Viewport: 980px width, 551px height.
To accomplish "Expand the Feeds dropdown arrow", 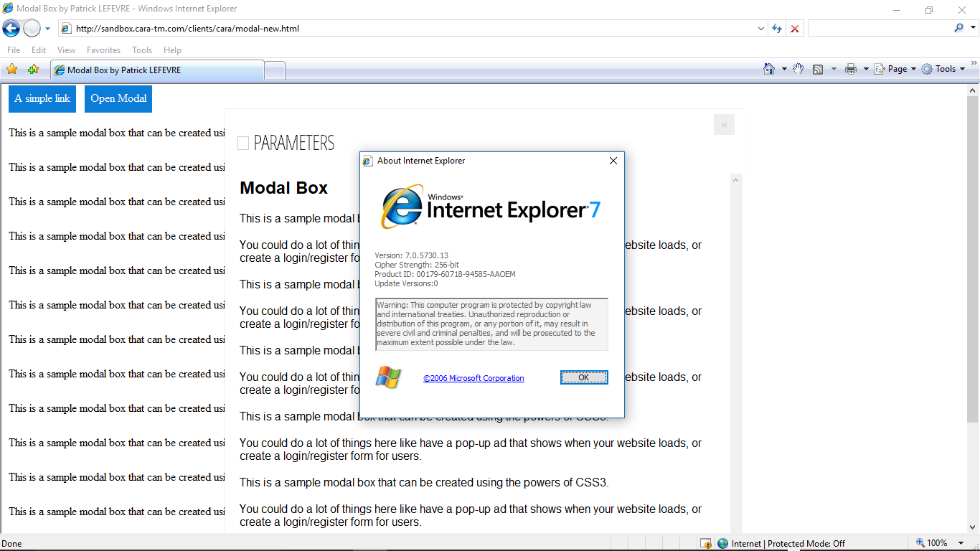I will pyautogui.click(x=834, y=69).
